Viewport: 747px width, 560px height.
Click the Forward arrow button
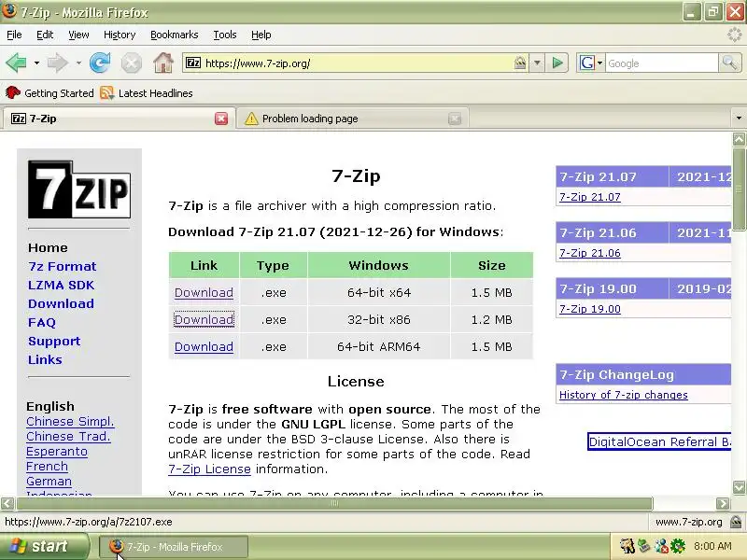[58, 63]
